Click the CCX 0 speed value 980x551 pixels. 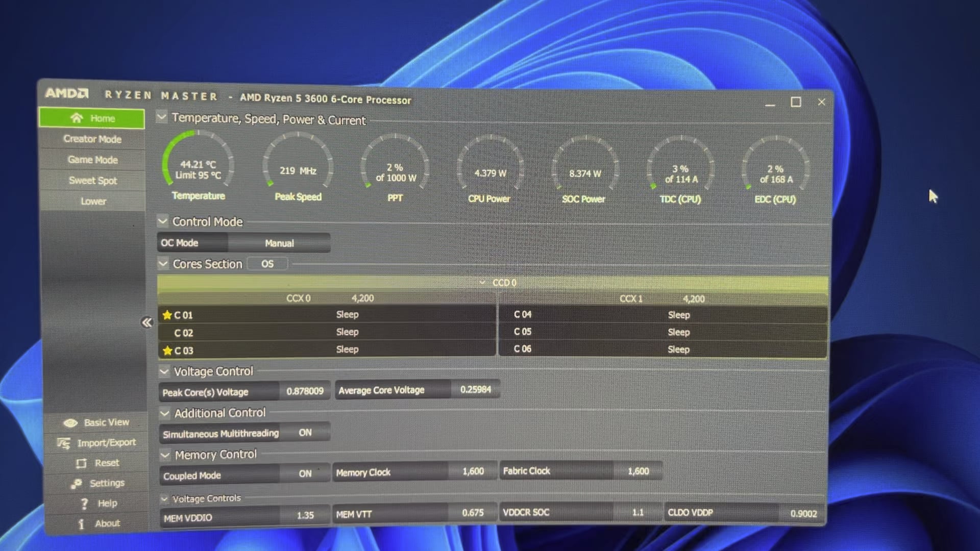coord(362,298)
